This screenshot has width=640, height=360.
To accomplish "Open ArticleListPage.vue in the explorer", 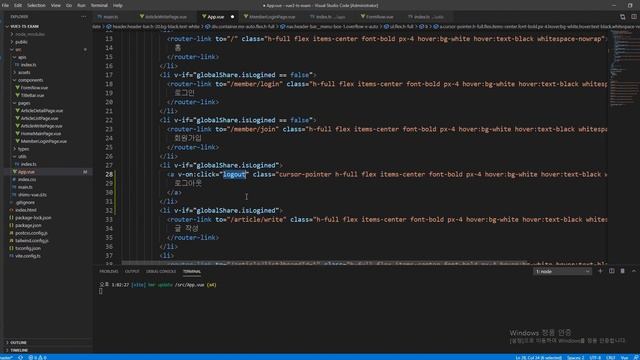I will click(x=39, y=118).
